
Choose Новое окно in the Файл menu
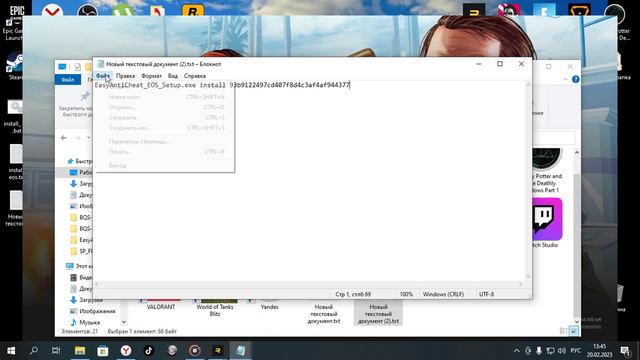click(165, 97)
